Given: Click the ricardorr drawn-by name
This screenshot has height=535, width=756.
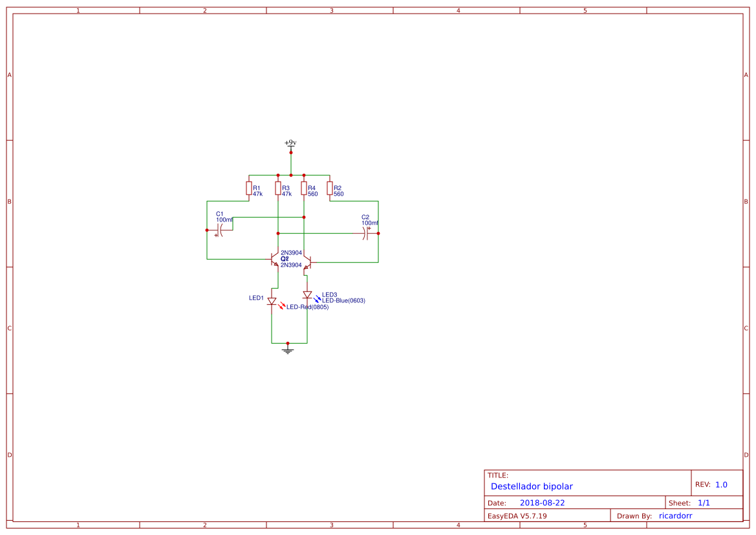Looking at the screenshot, I should [x=675, y=515].
